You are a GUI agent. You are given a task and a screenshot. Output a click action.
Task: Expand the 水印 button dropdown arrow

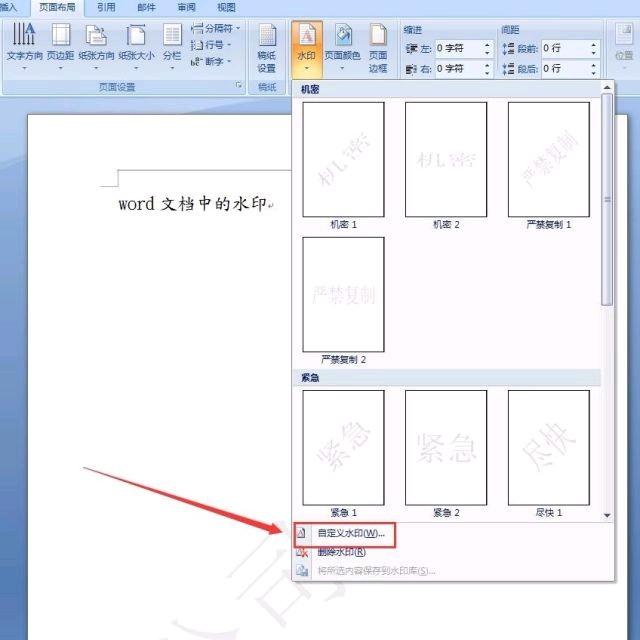coord(307,68)
